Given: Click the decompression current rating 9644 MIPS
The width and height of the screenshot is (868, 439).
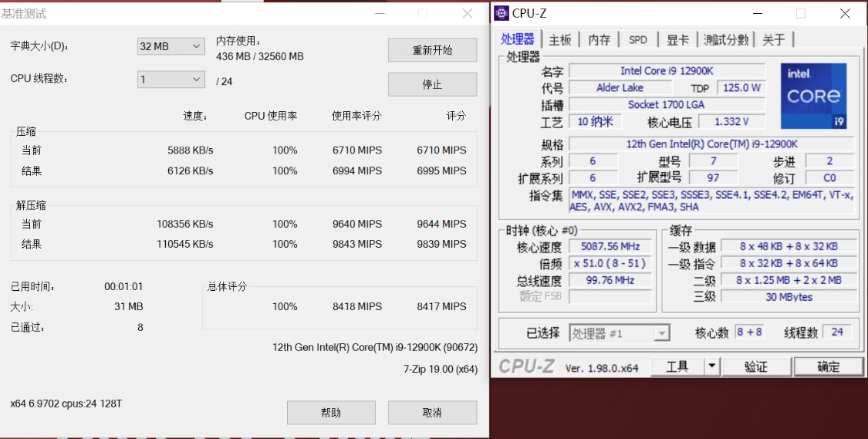Looking at the screenshot, I should point(441,224).
